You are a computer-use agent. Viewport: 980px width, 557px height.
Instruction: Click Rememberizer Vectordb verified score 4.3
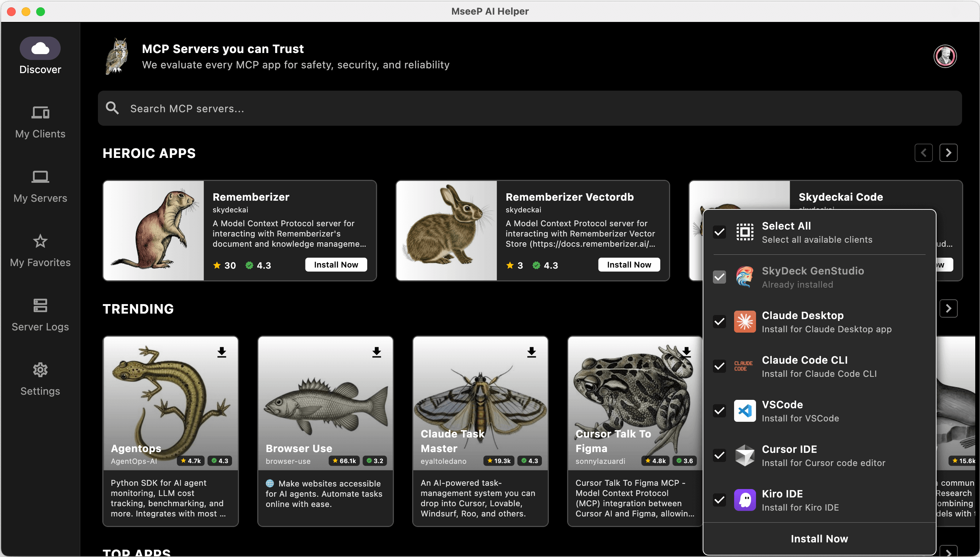(545, 265)
